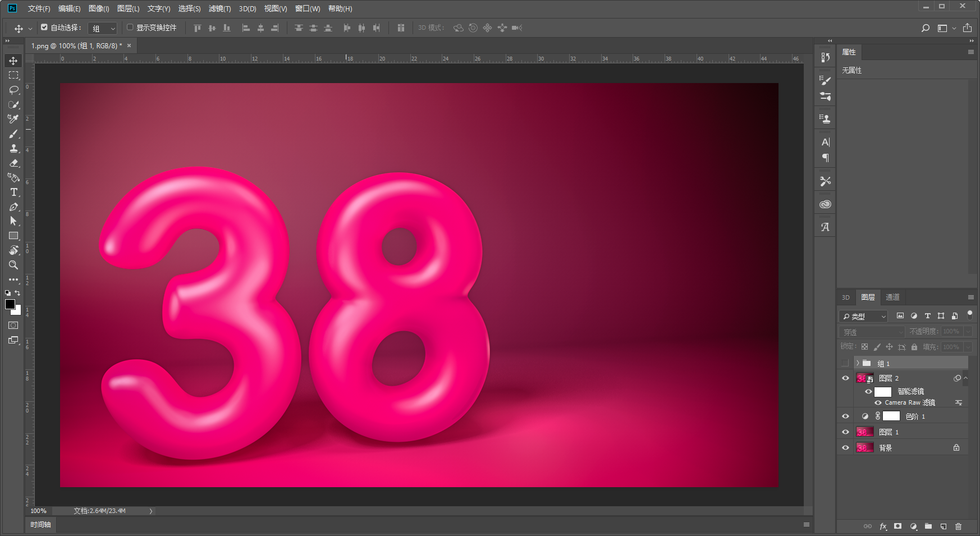This screenshot has width=980, height=536.
Task: Create a new group folder icon
Action: coord(928,526)
